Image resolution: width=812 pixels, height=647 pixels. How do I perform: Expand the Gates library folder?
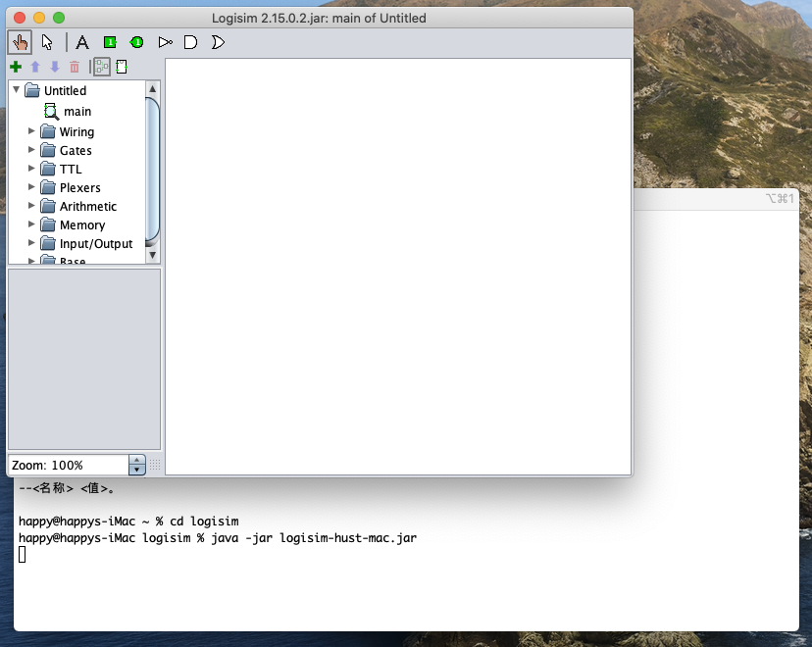pyautogui.click(x=31, y=150)
